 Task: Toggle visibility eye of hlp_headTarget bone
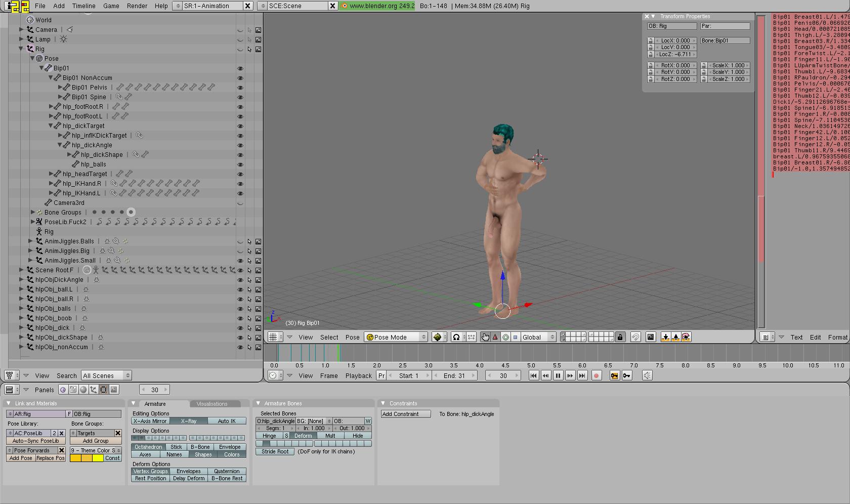pyautogui.click(x=240, y=174)
